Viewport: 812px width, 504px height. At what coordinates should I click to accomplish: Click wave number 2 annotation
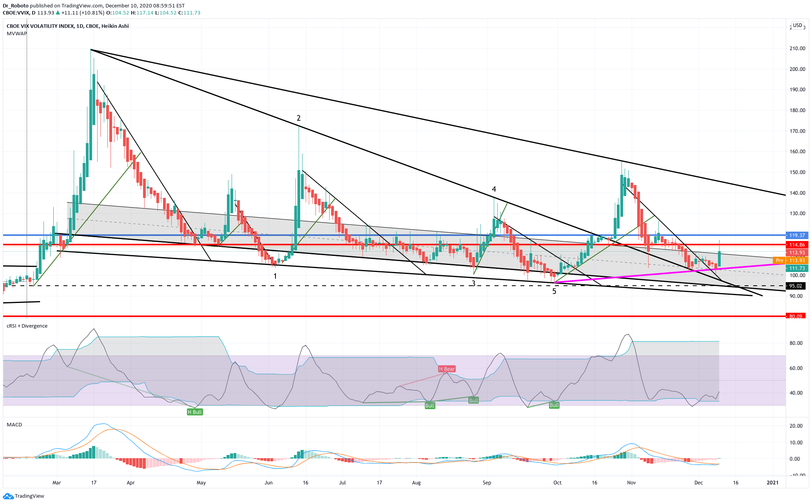299,118
